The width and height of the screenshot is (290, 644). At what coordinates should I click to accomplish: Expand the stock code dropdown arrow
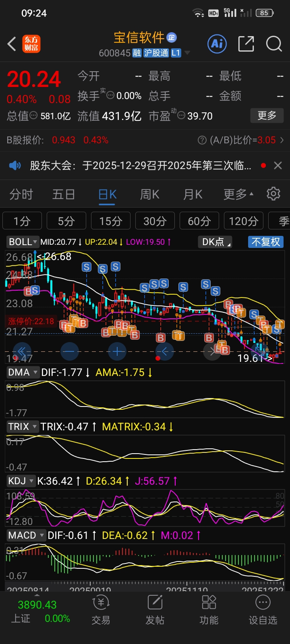tap(187, 53)
